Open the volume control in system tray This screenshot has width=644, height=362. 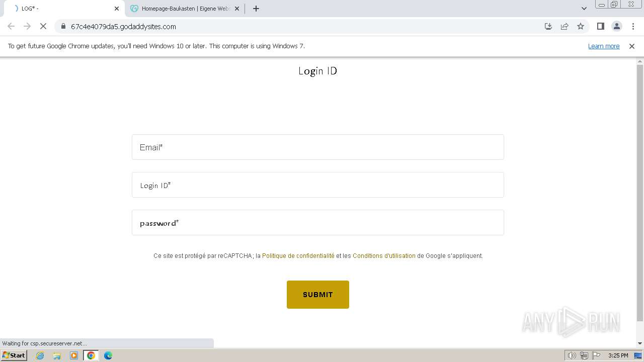tap(572, 355)
